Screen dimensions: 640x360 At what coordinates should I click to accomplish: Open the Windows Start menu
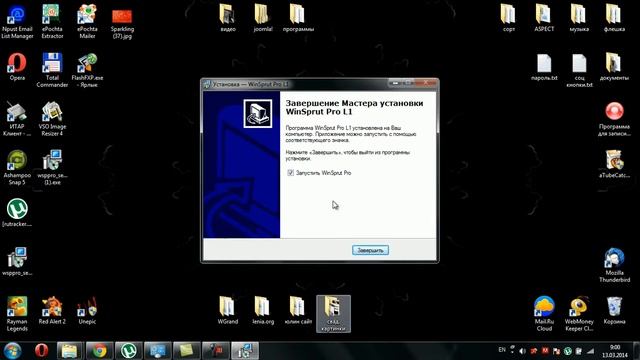click(x=13, y=351)
